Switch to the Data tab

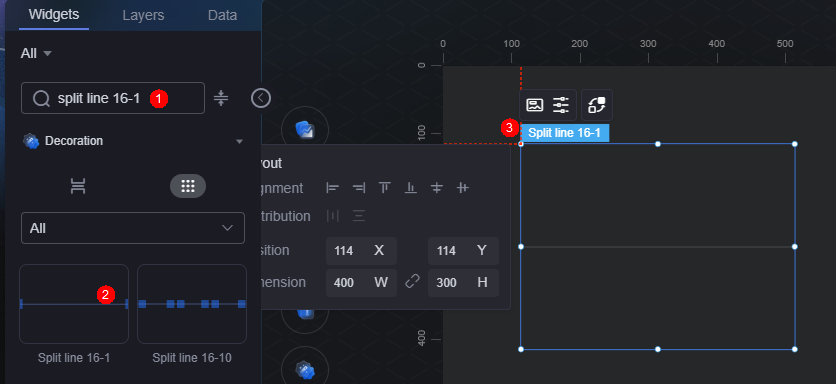222,15
